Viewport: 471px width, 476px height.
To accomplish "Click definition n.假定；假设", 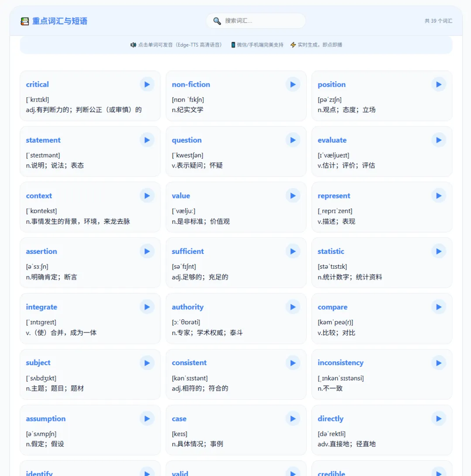I will tap(45, 444).
